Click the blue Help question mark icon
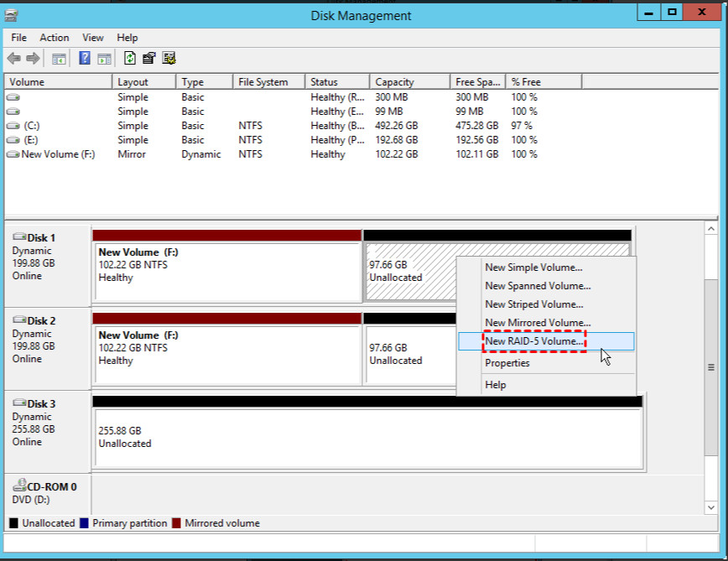This screenshot has height=561, width=728. pyautogui.click(x=85, y=58)
